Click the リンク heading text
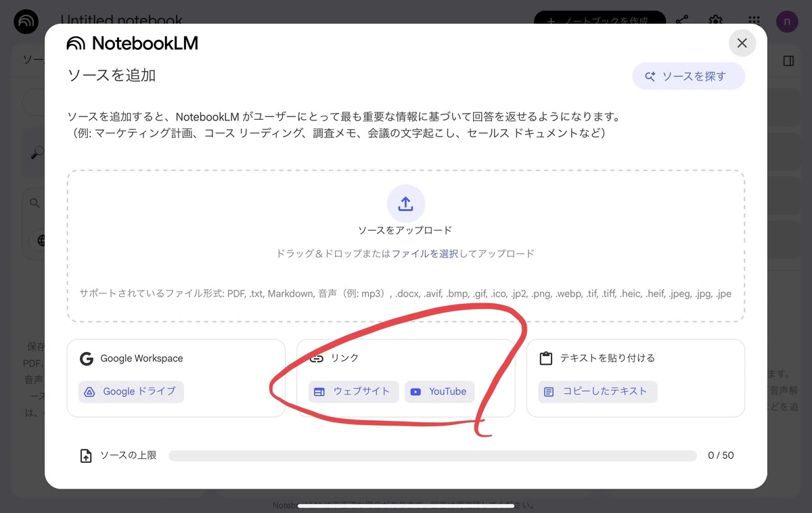Screen dimensions: 812x513 pyautogui.click(x=344, y=359)
